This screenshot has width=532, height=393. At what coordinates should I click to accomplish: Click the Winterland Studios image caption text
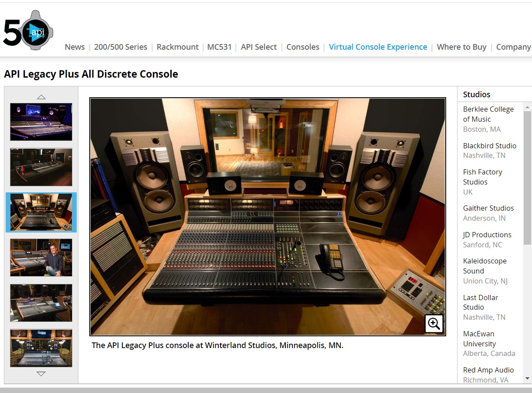point(217,345)
